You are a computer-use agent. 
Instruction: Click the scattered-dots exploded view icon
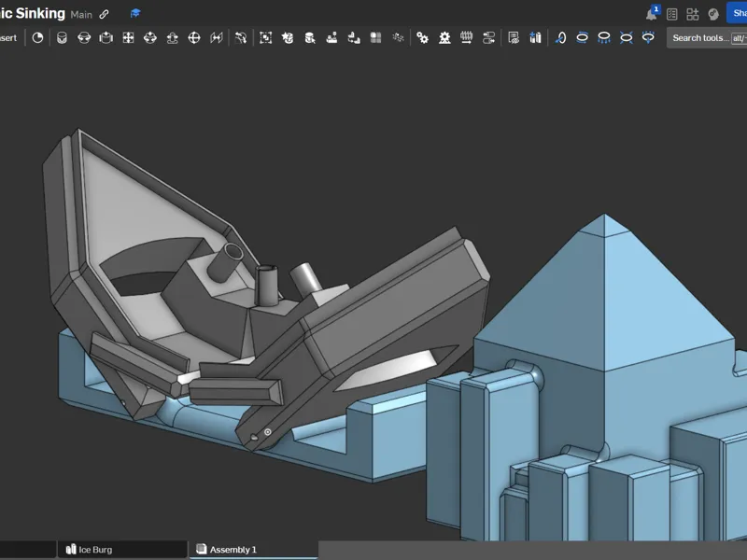(398, 37)
